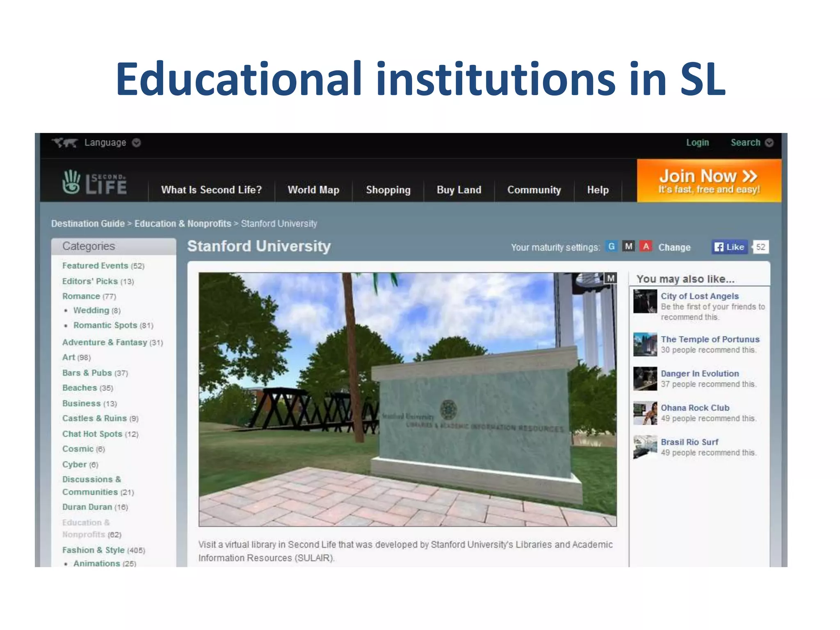The height and width of the screenshot is (630, 840).
Task: Open the Buy Land menu
Action: point(459,189)
